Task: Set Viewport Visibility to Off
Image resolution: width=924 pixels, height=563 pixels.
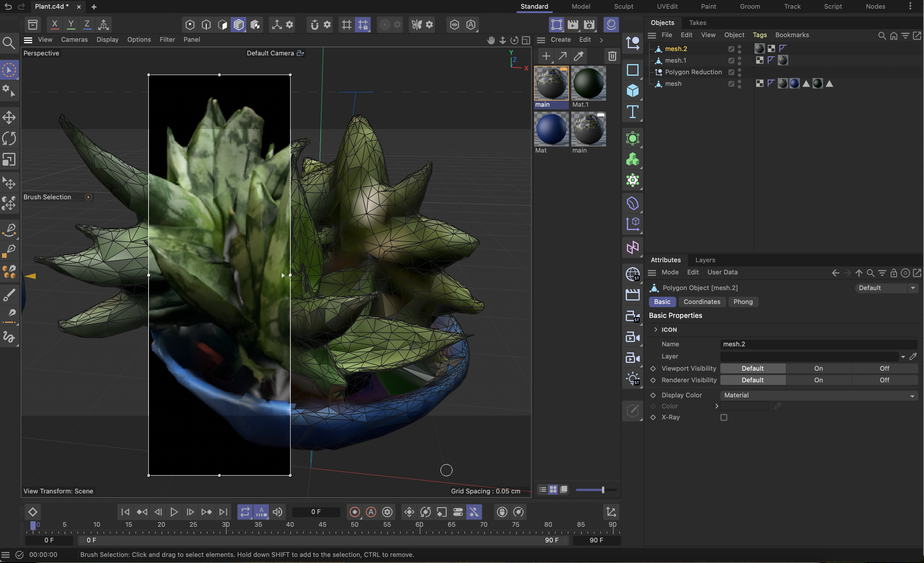Action: coord(884,368)
